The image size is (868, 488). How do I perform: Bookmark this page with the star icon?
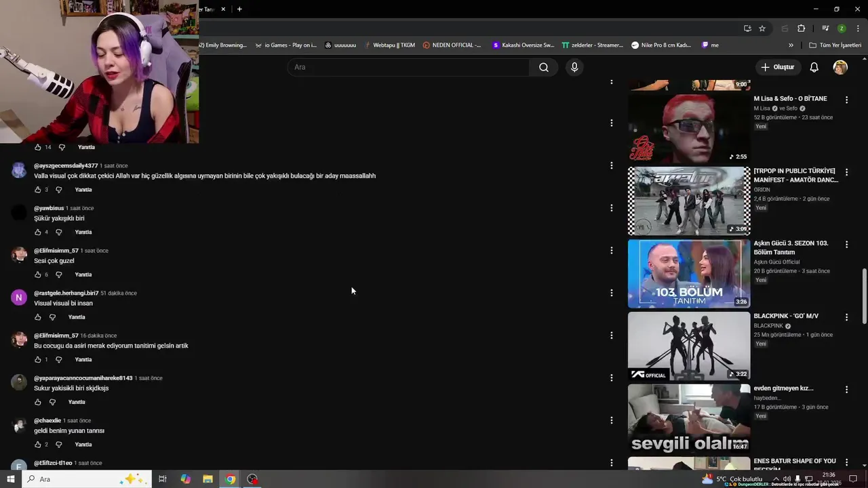click(762, 28)
